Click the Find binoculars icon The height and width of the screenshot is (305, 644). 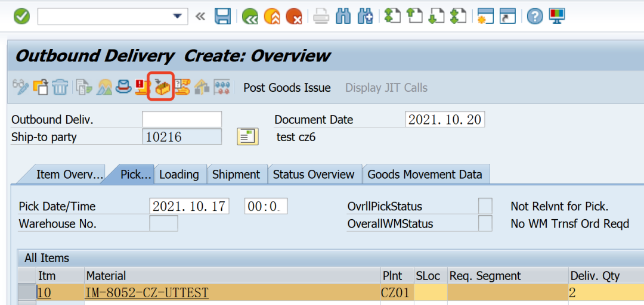coord(342,17)
